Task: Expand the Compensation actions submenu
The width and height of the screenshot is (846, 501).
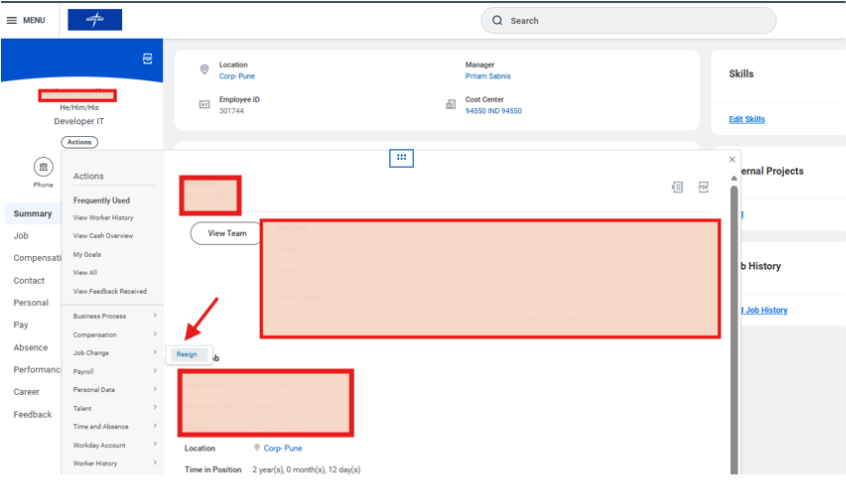Action: pos(114,335)
